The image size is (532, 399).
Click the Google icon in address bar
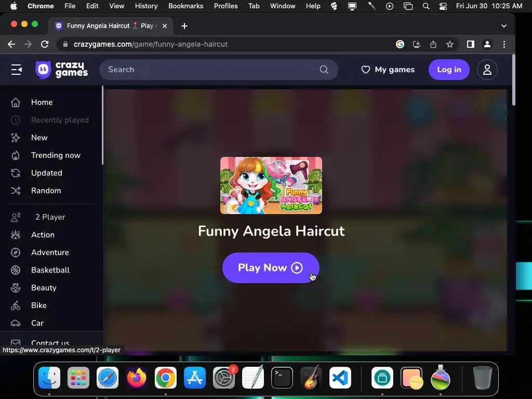click(x=400, y=44)
